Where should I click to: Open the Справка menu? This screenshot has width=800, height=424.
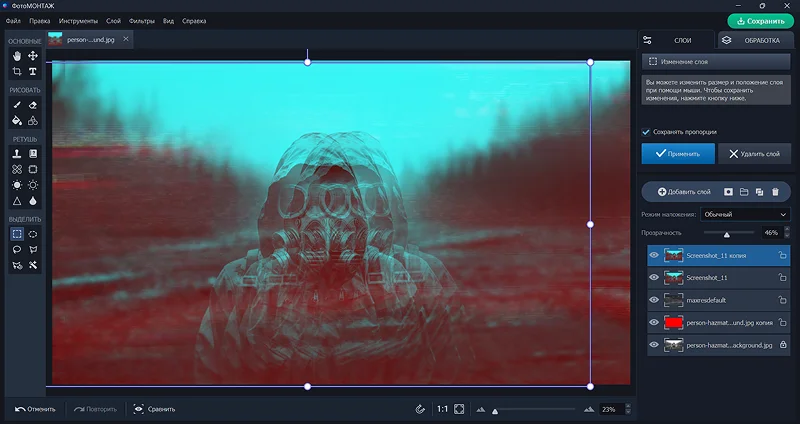pos(194,21)
